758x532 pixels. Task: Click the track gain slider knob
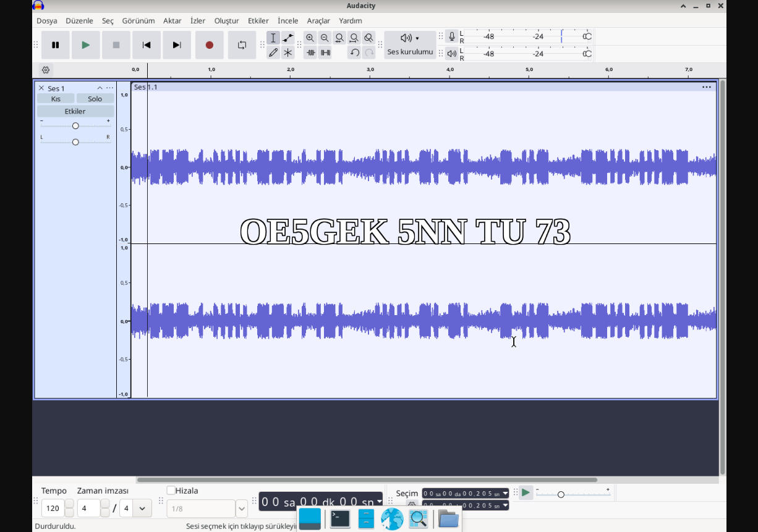coord(75,126)
